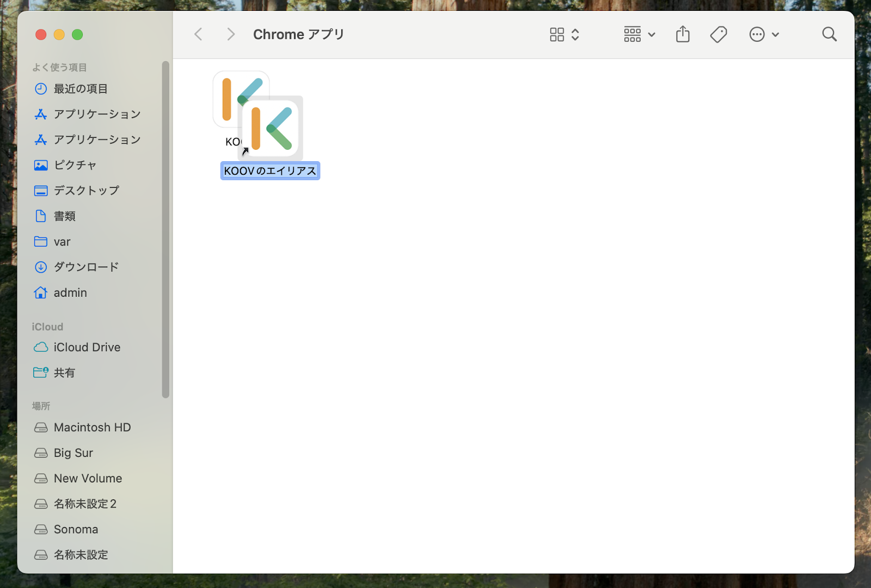
Task: Click the cloud icon beside iCloud Drive
Action: coord(41,347)
